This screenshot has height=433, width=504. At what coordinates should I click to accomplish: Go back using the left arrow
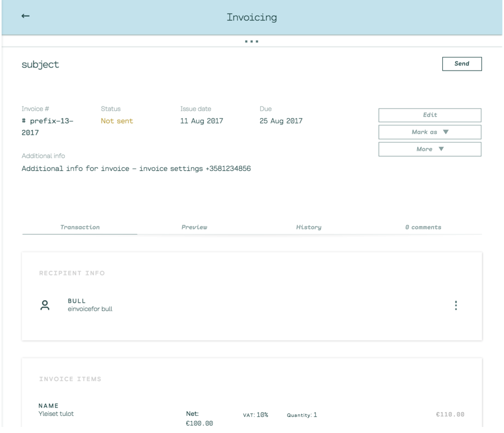(x=25, y=16)
